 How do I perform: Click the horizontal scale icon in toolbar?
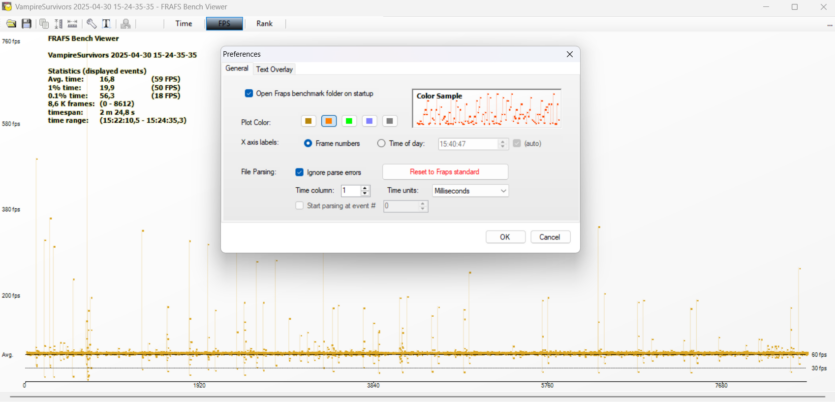[72, 23]
